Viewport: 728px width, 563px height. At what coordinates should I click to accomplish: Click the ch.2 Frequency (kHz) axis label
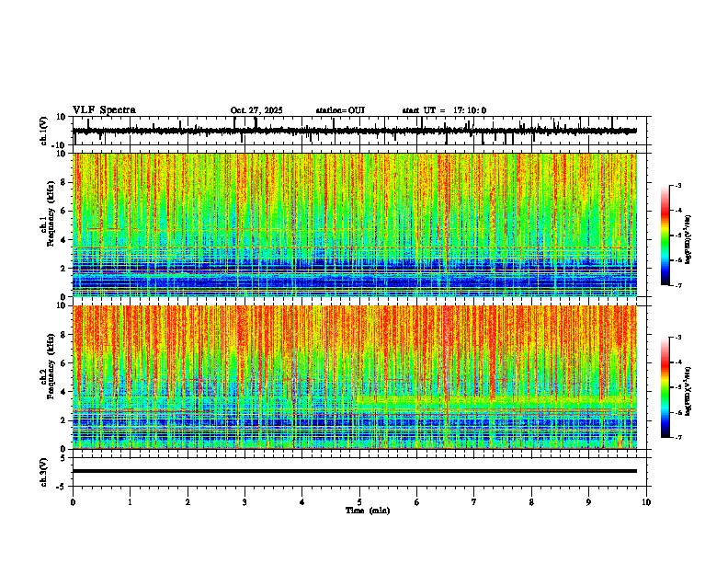point(47,366)
